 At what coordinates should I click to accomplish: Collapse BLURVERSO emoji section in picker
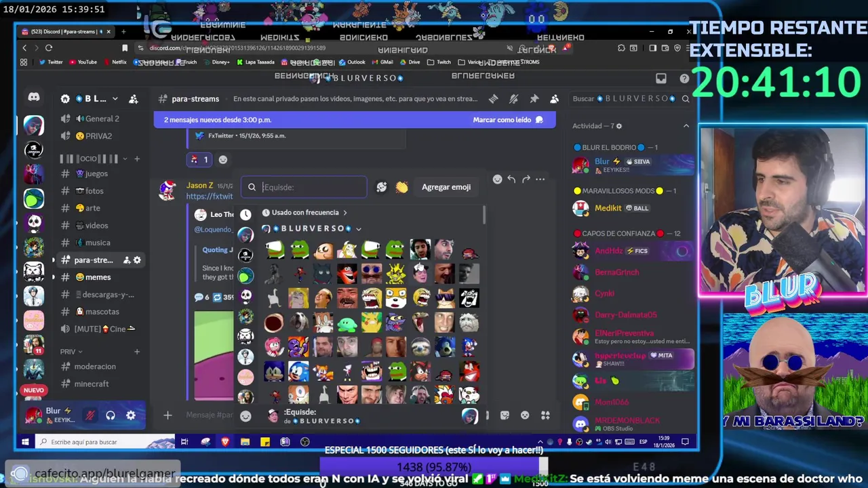[x=312, y=229]
